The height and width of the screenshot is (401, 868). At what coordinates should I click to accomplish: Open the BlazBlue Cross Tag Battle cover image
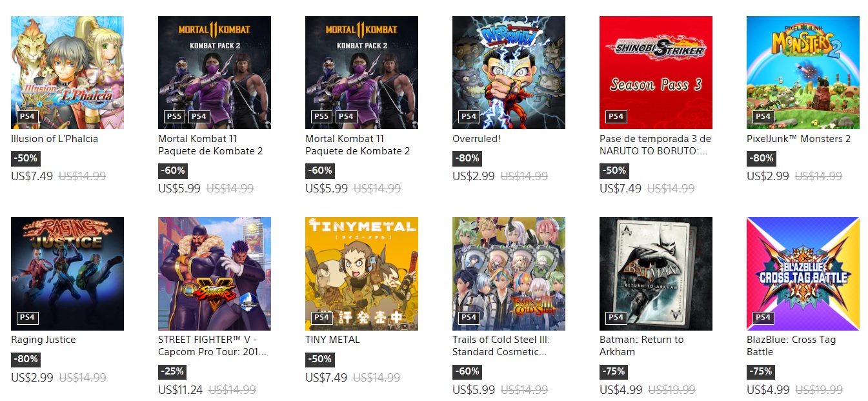[x=803, y=274]
